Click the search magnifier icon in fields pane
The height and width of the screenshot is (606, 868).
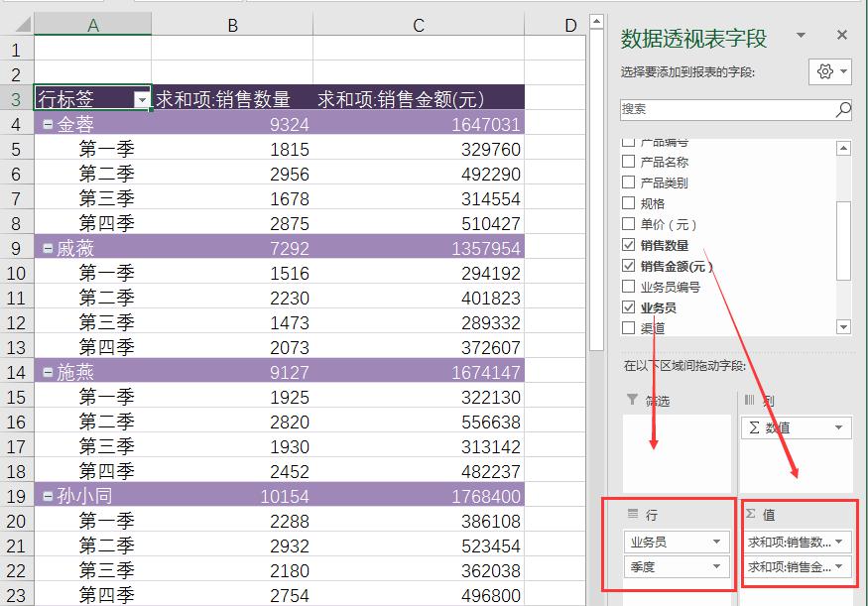pyautogui.click(x=842, y=109)
